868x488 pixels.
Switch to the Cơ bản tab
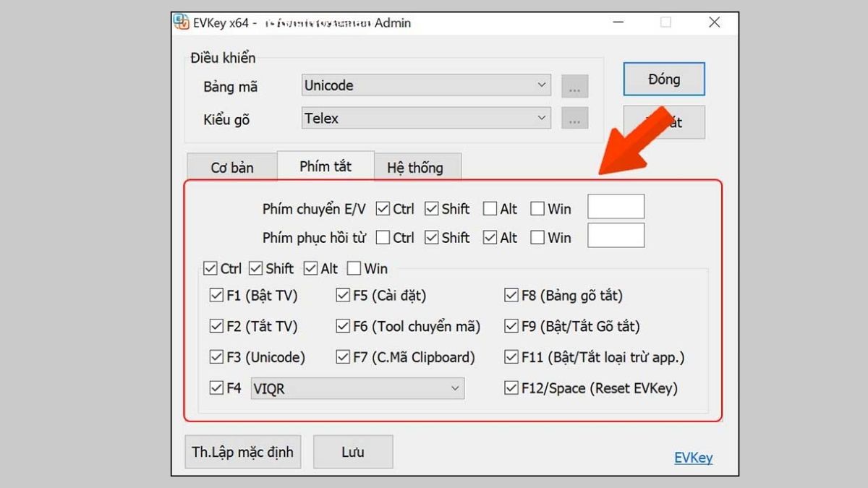tap(231, 167)
